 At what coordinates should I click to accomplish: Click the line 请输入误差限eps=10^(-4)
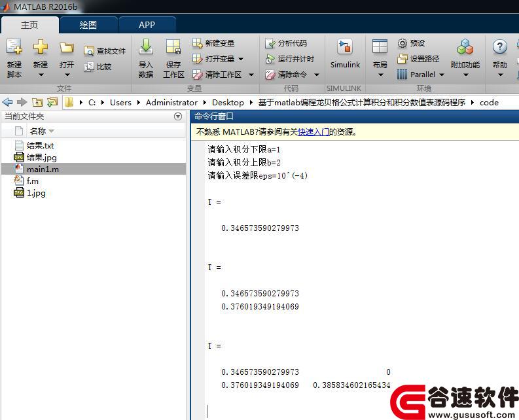coord(257,175)
